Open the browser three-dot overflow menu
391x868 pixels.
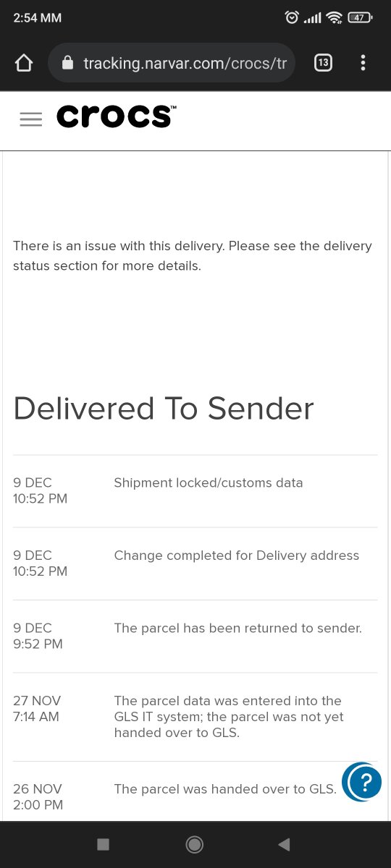coord(363,63)
